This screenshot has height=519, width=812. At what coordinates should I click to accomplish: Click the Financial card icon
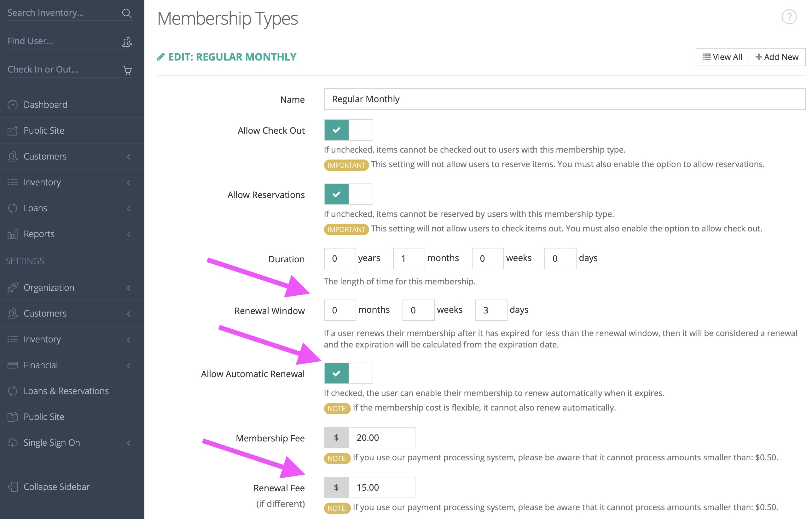[x=13, y=365]
